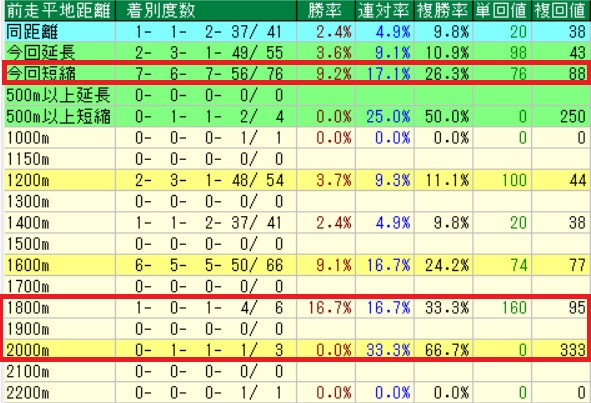Select value 88 in 今回短縮 row

[x=577, y=74]
